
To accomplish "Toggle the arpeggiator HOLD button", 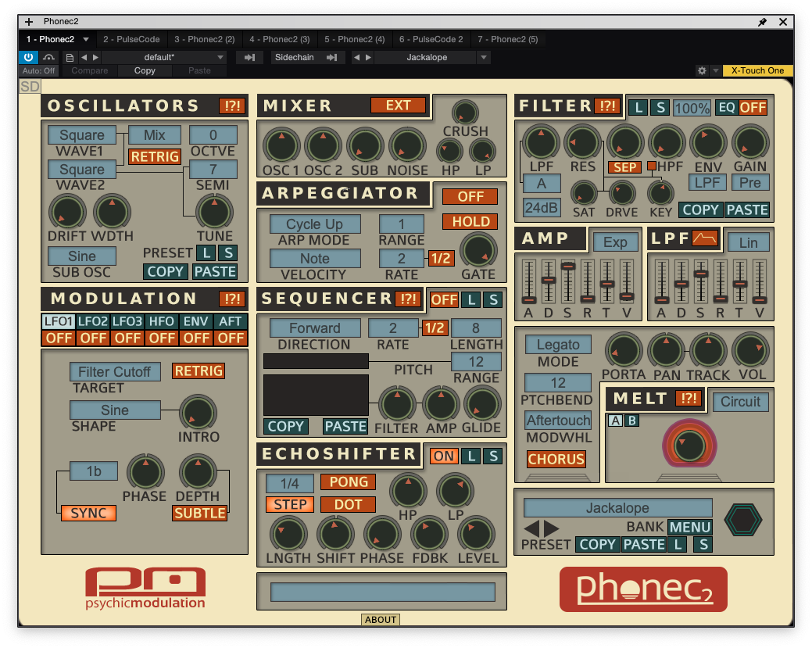I will 470,222.
